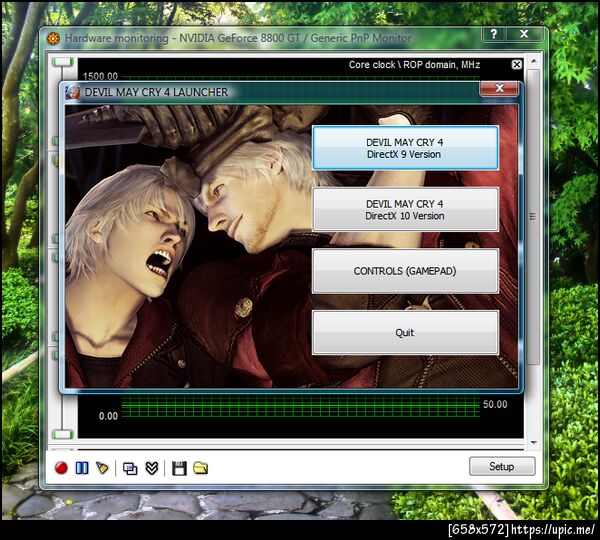Viewport: 600px width, 540px height.
Task: Click scroll down arrow of Hardware monitoring scrollbar
Action: coord(533,443)
